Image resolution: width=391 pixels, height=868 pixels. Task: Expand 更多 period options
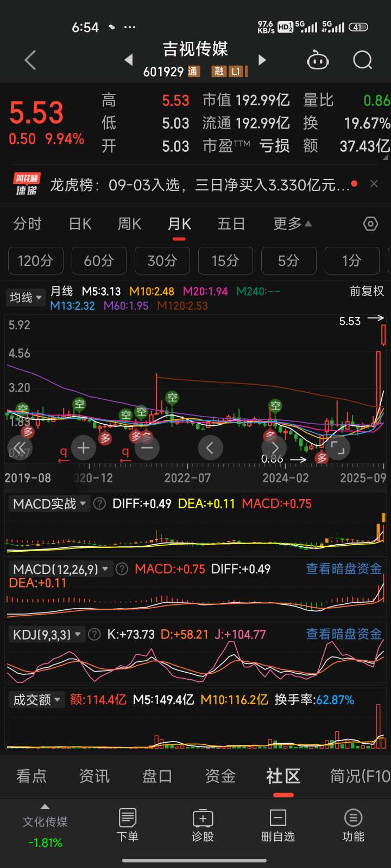292,224
